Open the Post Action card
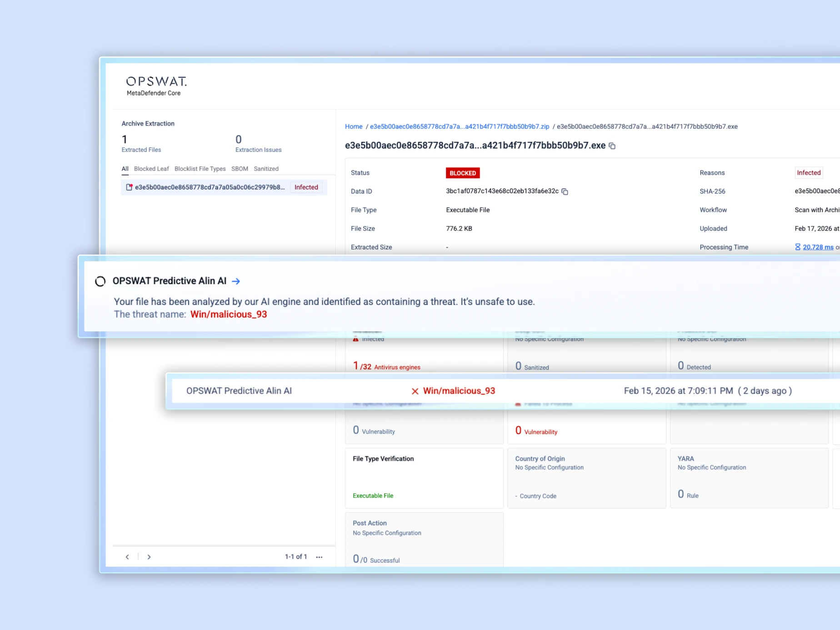The image size is (840, 630). pos(424,540)
